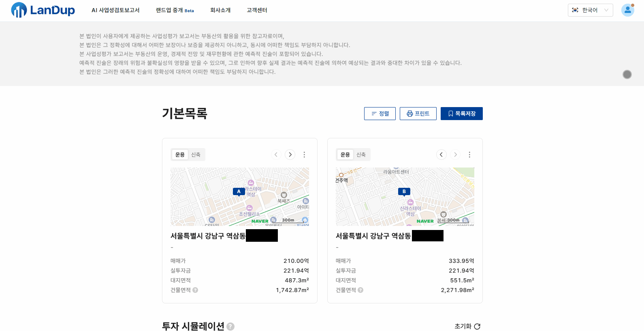Viewport: 644px width, 331px height.
Task: Click help icon next to 건물면적 in card B
Action: pyautogui.click(x=360, y=290)
